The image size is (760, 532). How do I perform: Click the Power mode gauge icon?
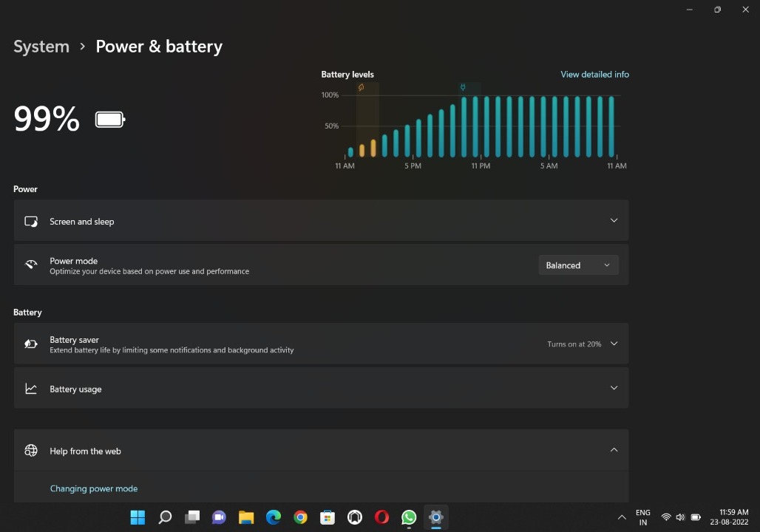pos(31,265)
